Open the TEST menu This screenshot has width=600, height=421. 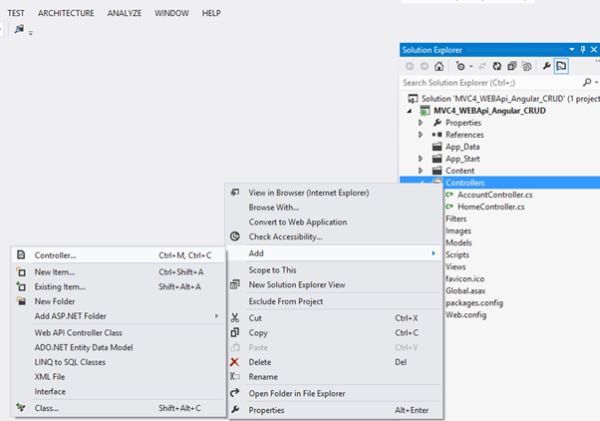click(x=16, y=13)
